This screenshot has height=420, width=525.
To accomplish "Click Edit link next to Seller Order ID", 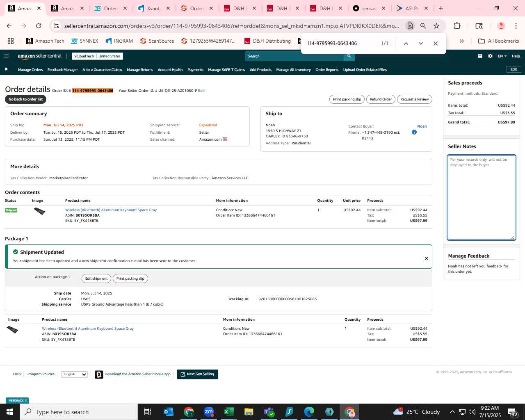I will click(201, 91).
